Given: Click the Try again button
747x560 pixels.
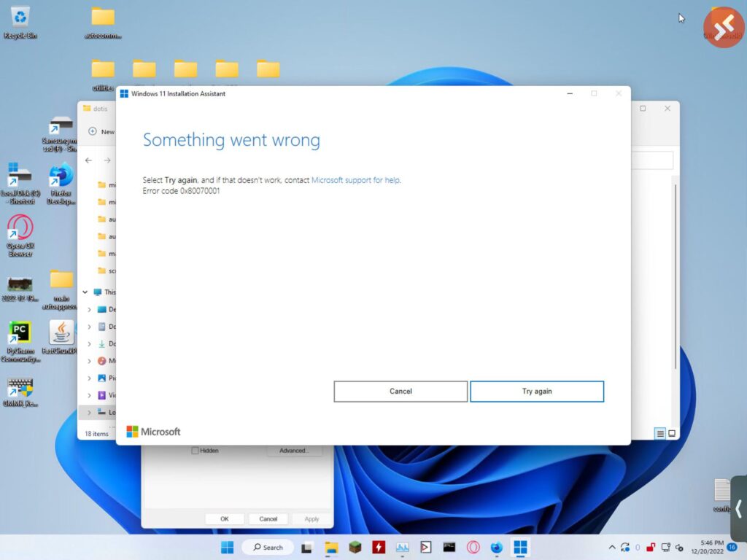Looking at the screenshot, I should [x=537, y=392].
